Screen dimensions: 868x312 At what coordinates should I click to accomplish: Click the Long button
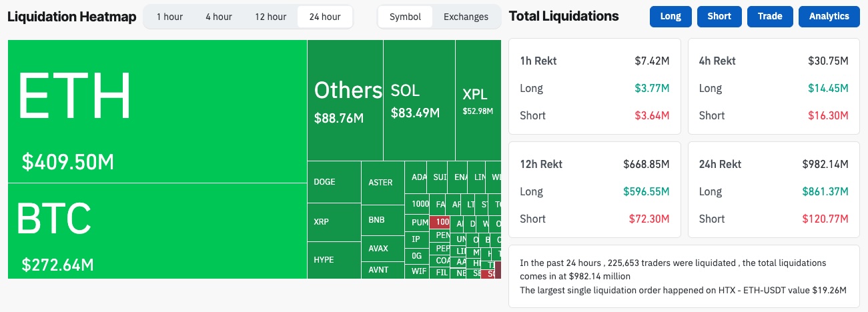point(671,17)
